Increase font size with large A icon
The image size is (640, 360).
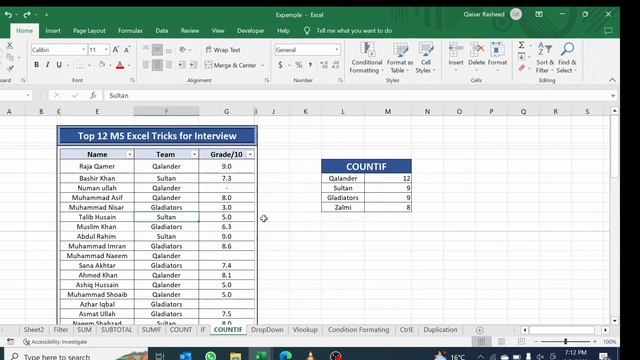116,50
